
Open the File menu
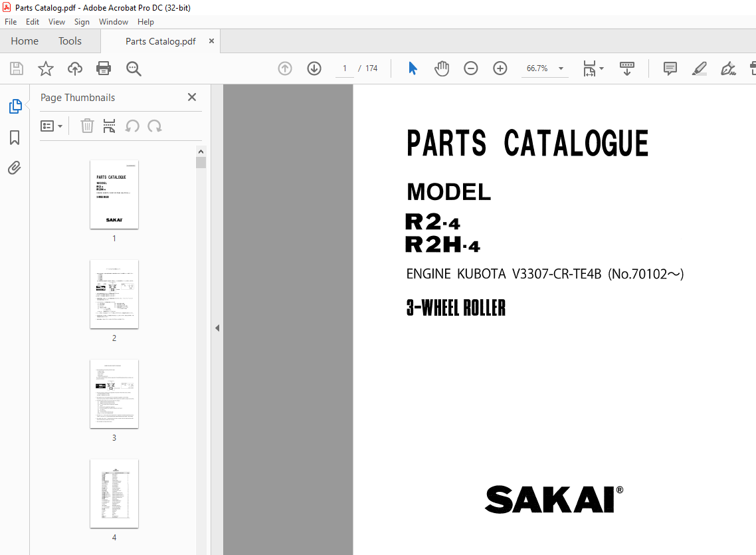coord(11,22)
